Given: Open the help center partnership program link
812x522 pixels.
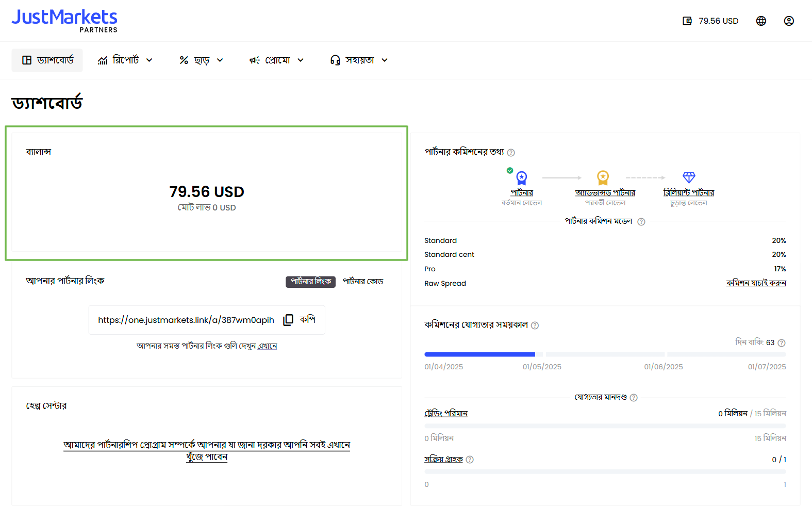Looking at the screenshot, I should click(207, 451).
